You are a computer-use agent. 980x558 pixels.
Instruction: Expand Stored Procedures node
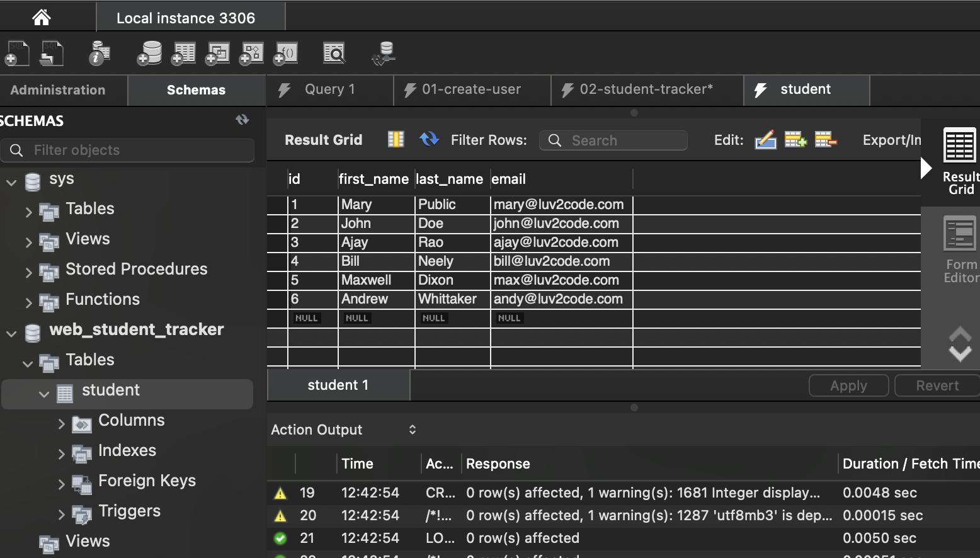(x=28, y=273)
